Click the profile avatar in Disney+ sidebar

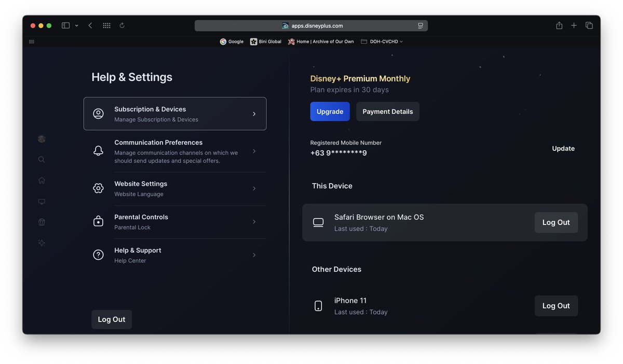click(42, 139)
